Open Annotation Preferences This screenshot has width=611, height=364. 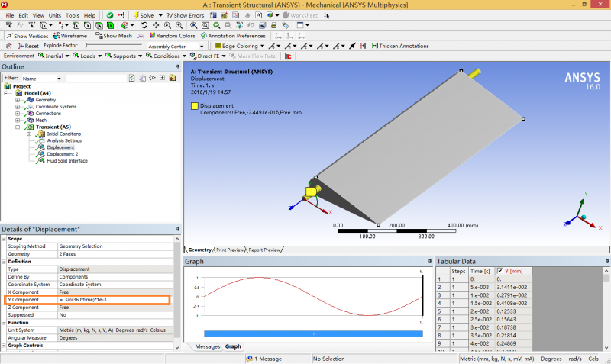pyautogui.click(x=232, y=36)
